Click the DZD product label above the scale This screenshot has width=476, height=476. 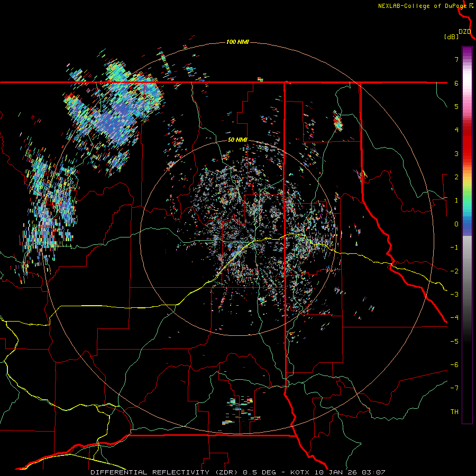click(465, 32)
